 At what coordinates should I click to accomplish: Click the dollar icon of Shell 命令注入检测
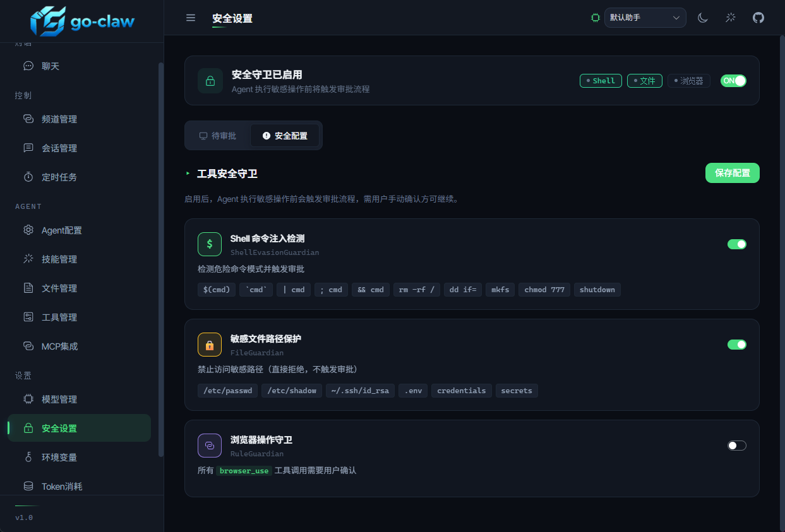(210, 244)
